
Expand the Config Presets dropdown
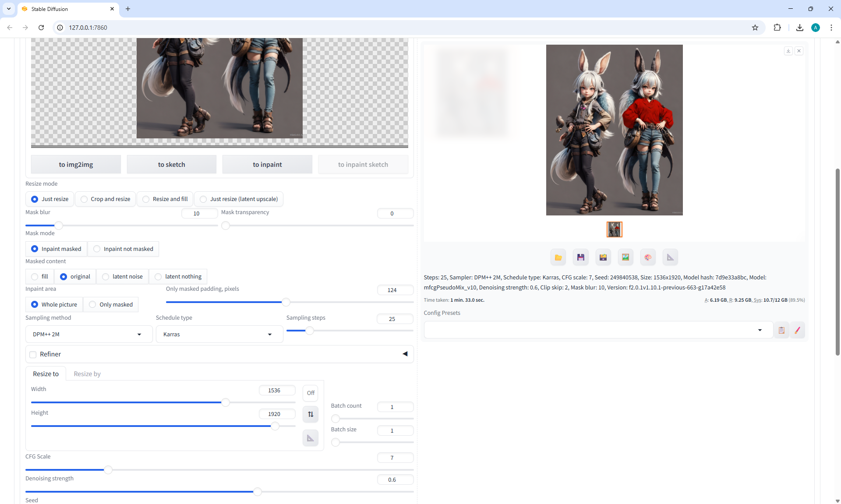pyautogui.click(x=598, y=330)
